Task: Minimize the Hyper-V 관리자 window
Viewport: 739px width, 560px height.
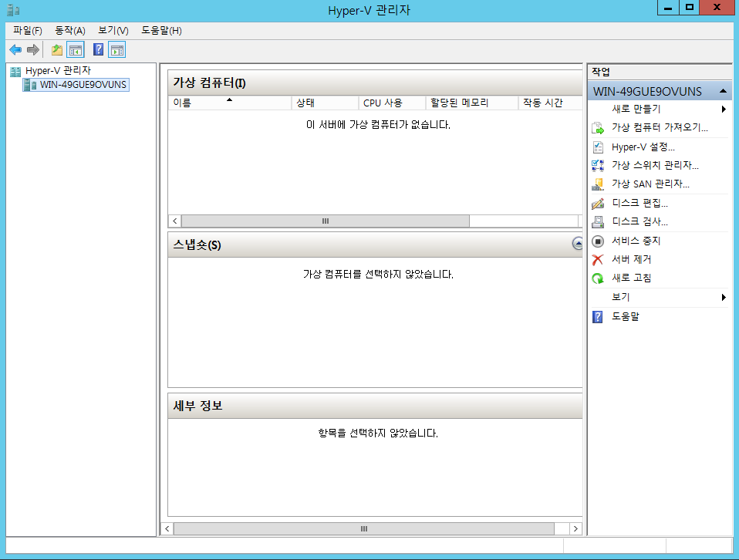Action: tap(668, 7)
